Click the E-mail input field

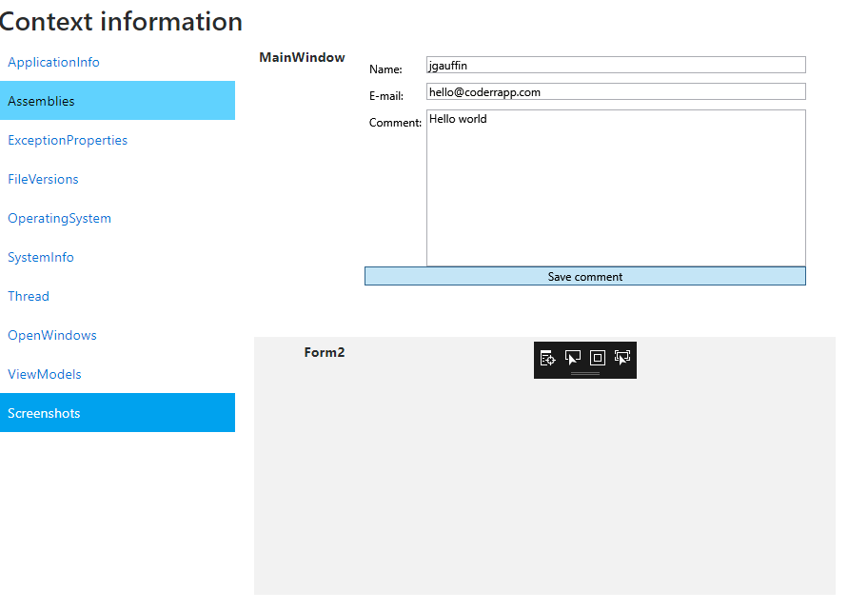pyautogui.click(x=616, y=91)
